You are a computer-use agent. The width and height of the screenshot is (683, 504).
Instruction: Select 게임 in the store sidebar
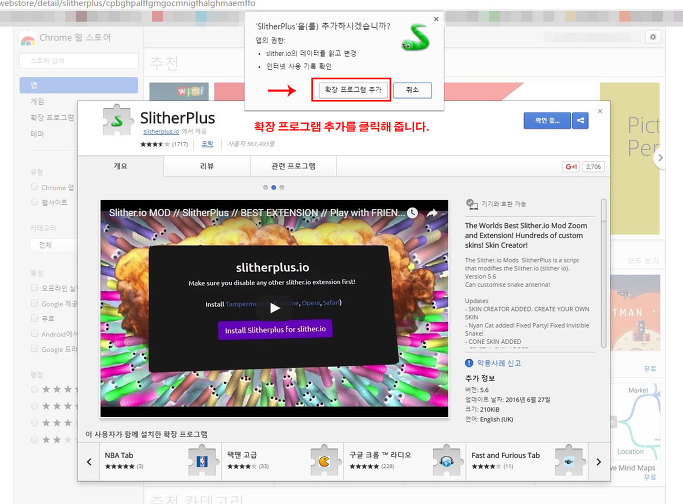[37, 101]
